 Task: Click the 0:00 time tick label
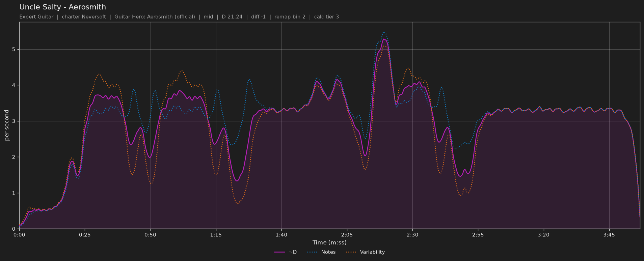[x=19, y=235]
